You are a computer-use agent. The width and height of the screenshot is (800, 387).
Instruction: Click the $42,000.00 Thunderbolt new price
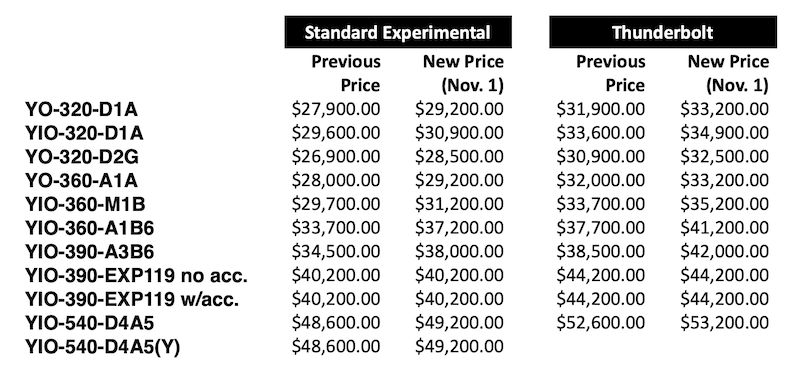pyautogui.click(x=724, y=251)
